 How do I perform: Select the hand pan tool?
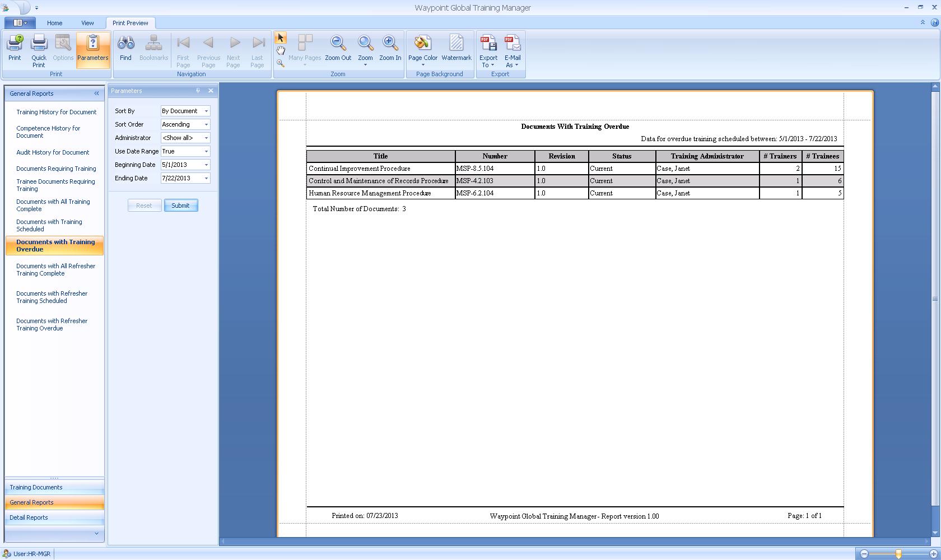[x=280, y=51]
